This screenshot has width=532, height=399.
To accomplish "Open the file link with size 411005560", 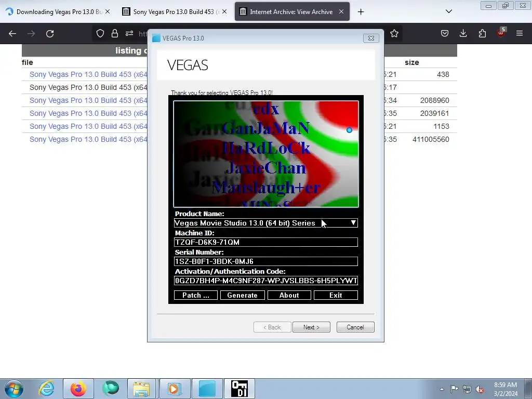I will pyautogui.click(x=88, y=139).
